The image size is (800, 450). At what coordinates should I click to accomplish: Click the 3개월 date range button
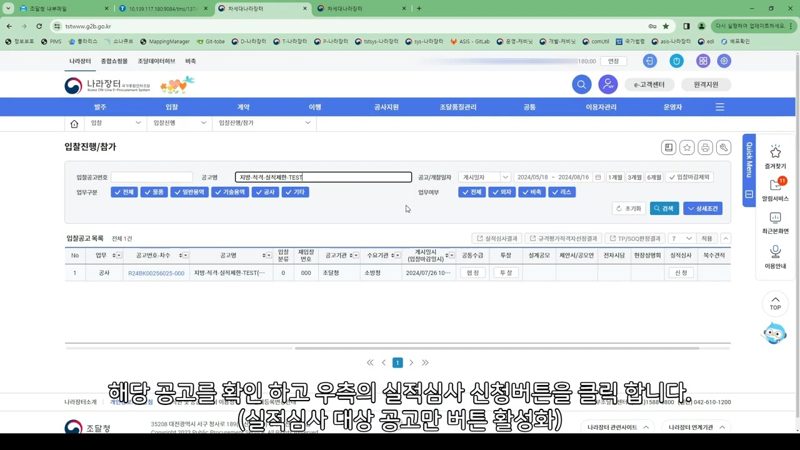[634, 177]
